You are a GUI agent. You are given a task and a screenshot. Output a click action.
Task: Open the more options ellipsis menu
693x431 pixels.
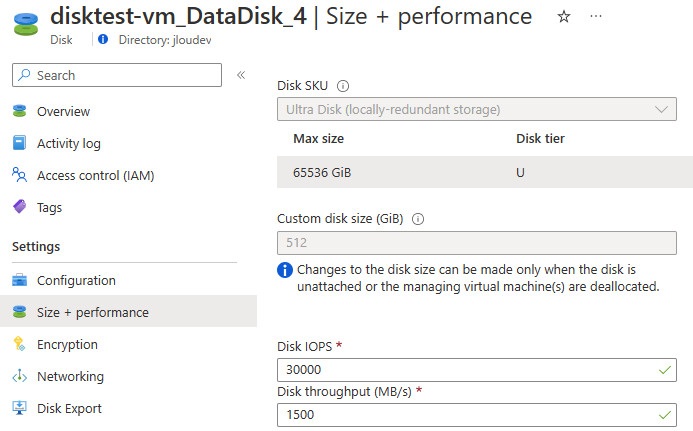pyautogui.click(x=596, y=16)
